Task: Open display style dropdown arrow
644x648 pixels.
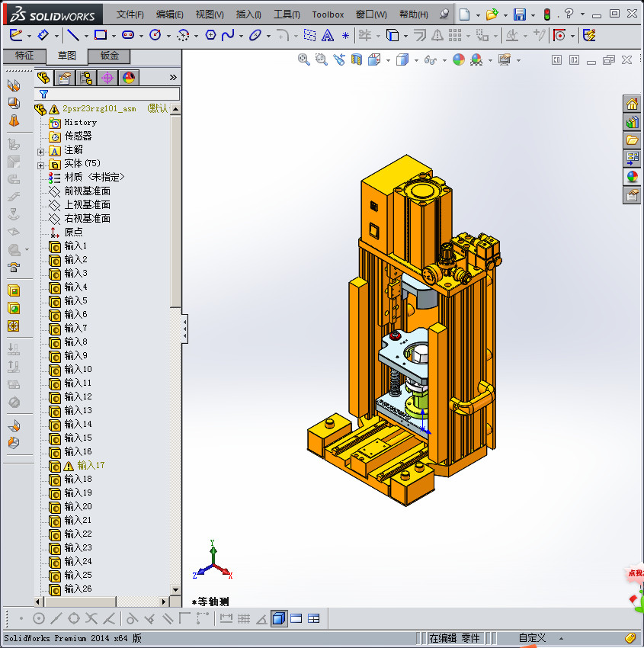Action: (416, 60)
